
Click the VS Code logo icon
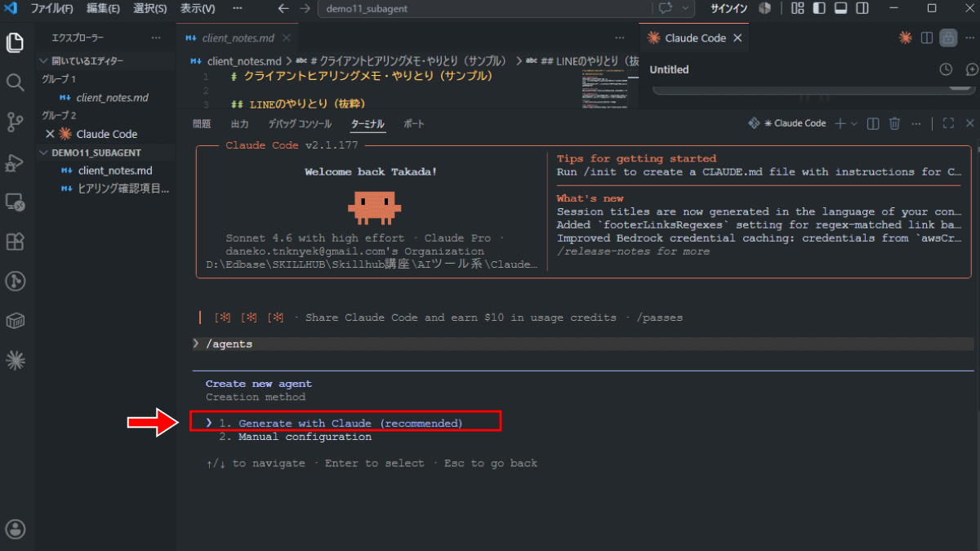click(12, 8)
